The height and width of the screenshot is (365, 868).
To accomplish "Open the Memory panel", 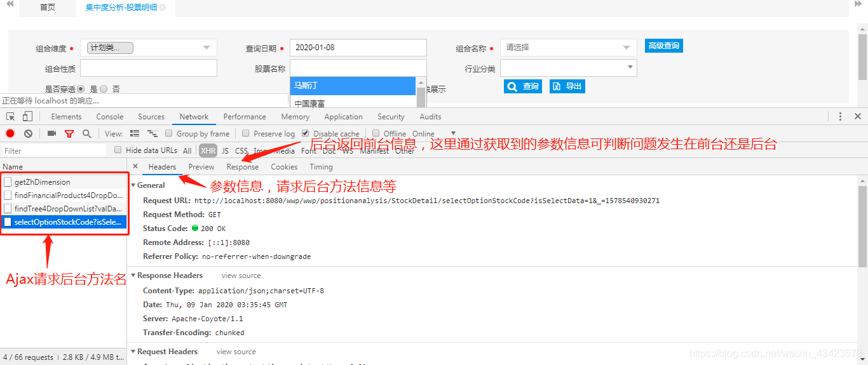I will pyautogui.click(x=295, y=117).
